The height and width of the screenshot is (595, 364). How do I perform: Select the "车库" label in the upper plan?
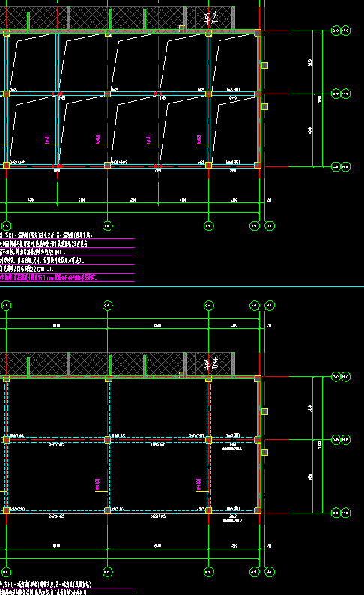pyautogui.click(x=210, y=18)
